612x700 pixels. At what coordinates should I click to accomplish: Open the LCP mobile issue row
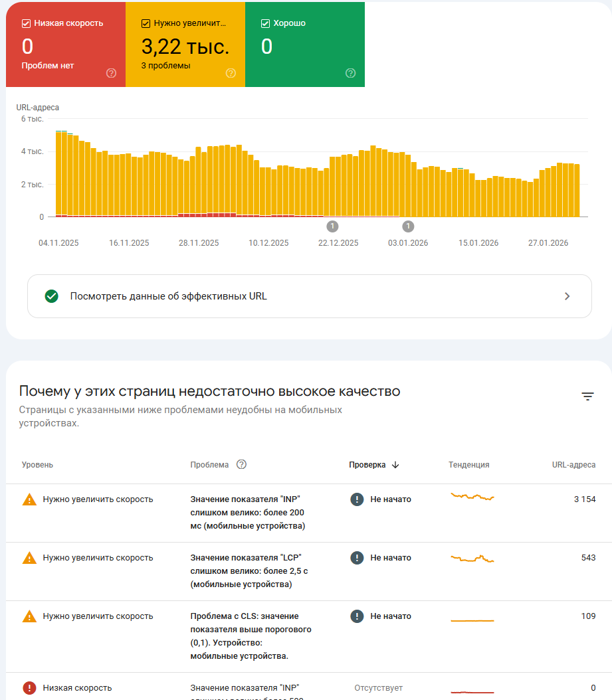(246, 571)
